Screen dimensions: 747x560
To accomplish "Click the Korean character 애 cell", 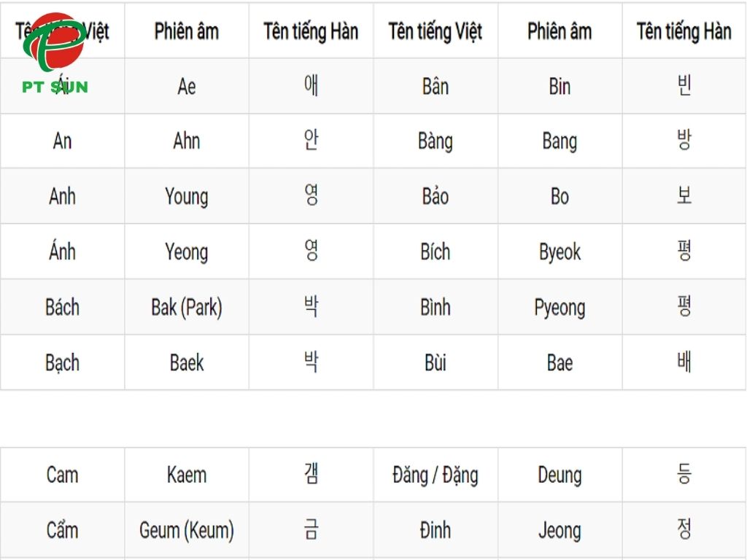I will point(311,86).
